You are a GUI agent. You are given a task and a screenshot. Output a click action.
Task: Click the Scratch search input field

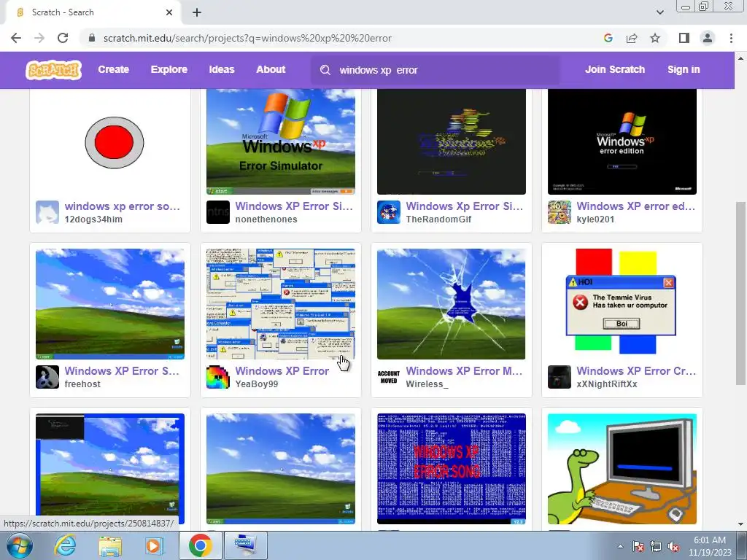click(436, 70)
